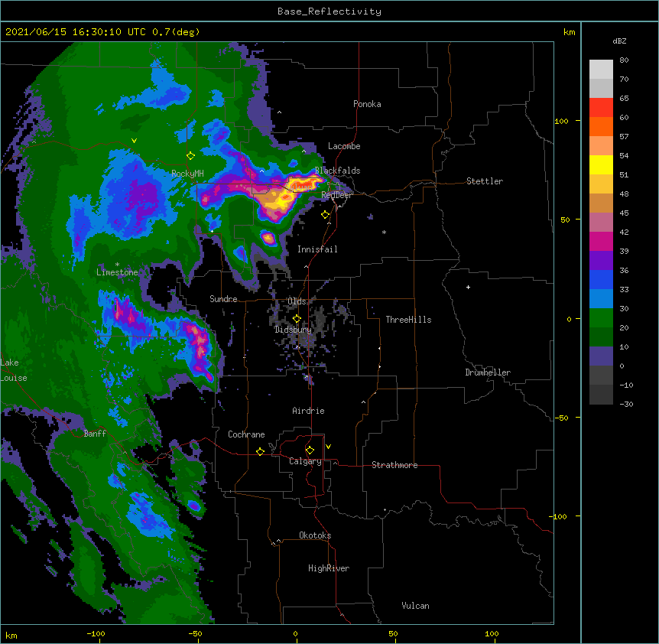Select the white plus marker northwest of Drumheller
The image size is (659, 644).
[468, 287]
